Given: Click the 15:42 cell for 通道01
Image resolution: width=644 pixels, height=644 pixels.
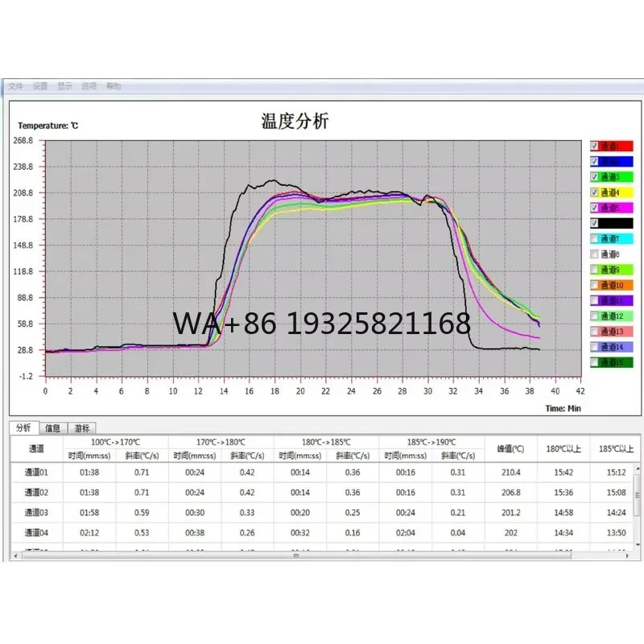Looking at the screenshot, I should pyautogui.click(x=563, y=473).
